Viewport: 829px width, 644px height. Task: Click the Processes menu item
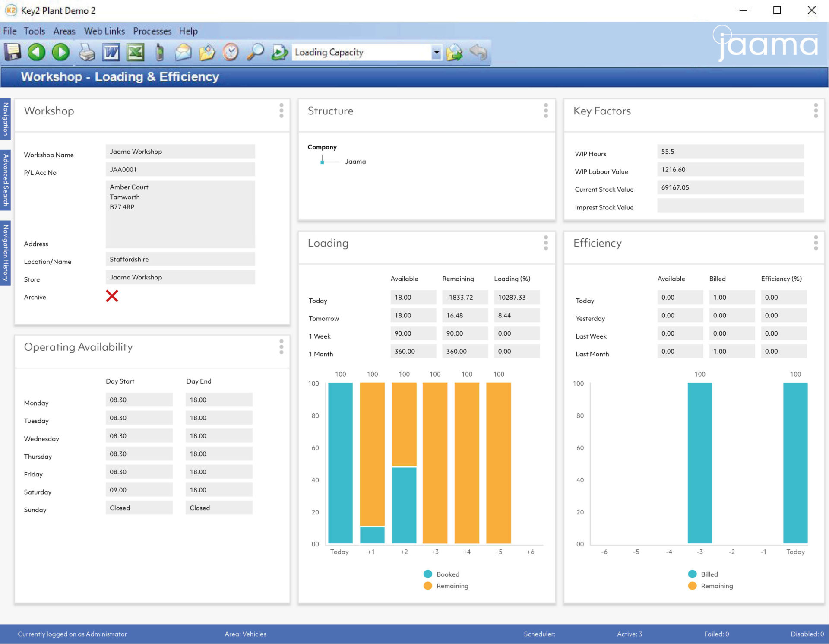tap(152, 31)
